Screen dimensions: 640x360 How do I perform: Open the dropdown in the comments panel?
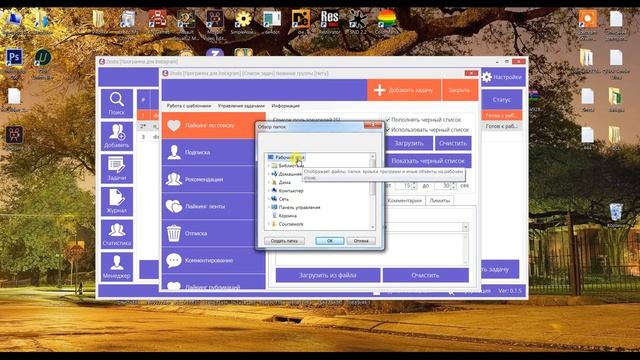coord(465,227)
